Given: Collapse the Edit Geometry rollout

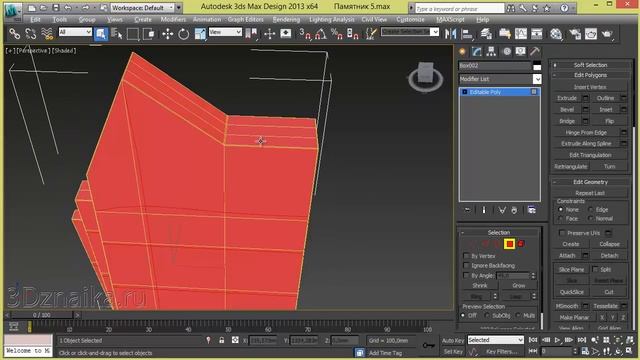Looking at the screenshot, I should click(590, 182).
